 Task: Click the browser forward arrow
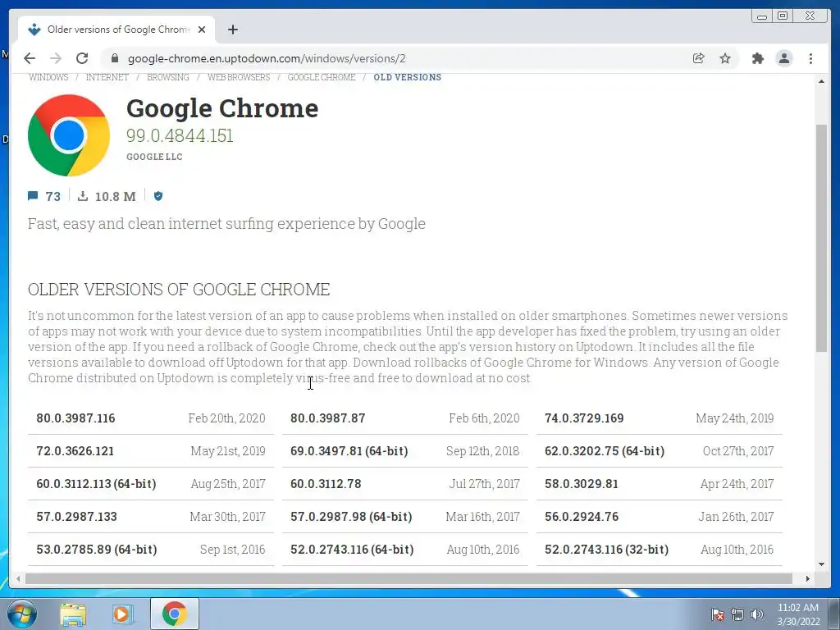tap(56, 58)
